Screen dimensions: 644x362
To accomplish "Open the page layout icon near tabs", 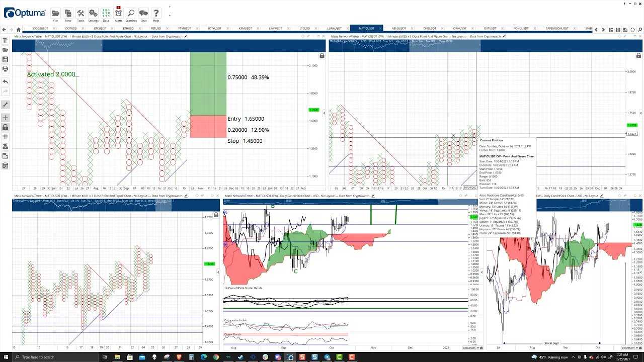I will tap(611, 29).
